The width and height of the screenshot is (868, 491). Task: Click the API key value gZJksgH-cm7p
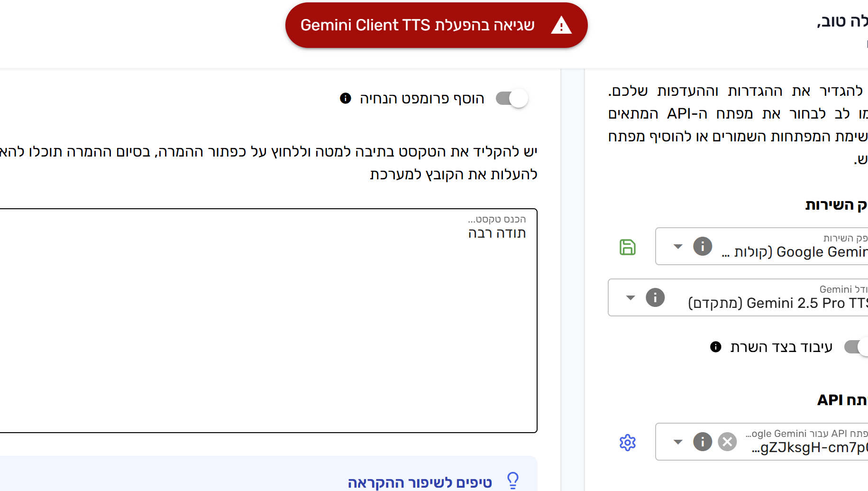click(x=810, y=447)
